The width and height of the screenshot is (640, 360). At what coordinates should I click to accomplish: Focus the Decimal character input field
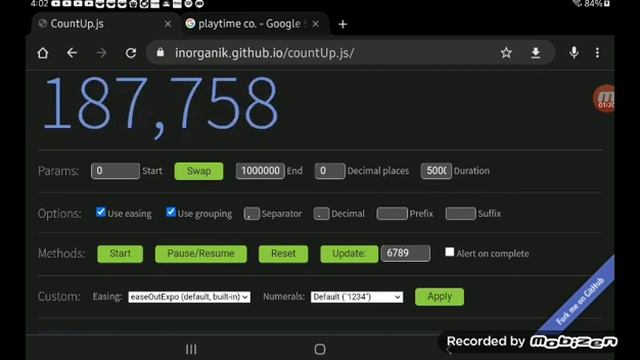coord(322,213)
